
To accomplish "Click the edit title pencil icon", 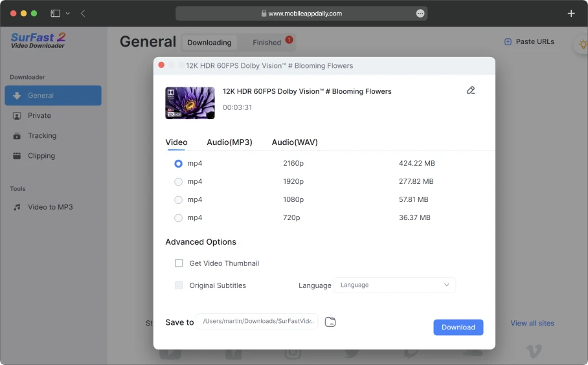I will tap(471, 91).
